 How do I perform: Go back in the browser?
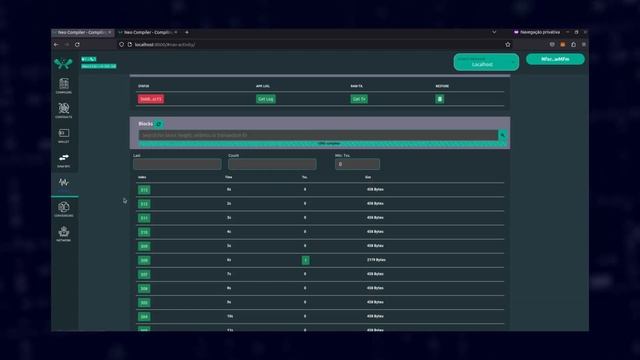(x=56, y=44)
